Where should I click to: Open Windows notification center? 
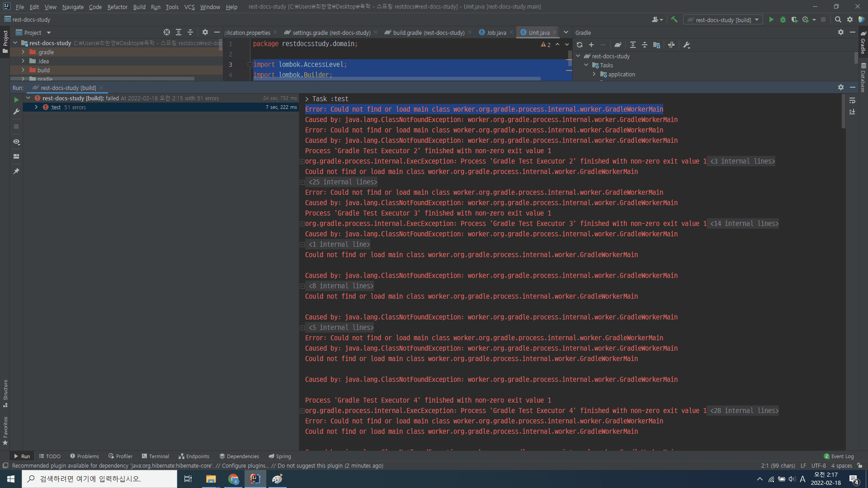coord(854,479)
